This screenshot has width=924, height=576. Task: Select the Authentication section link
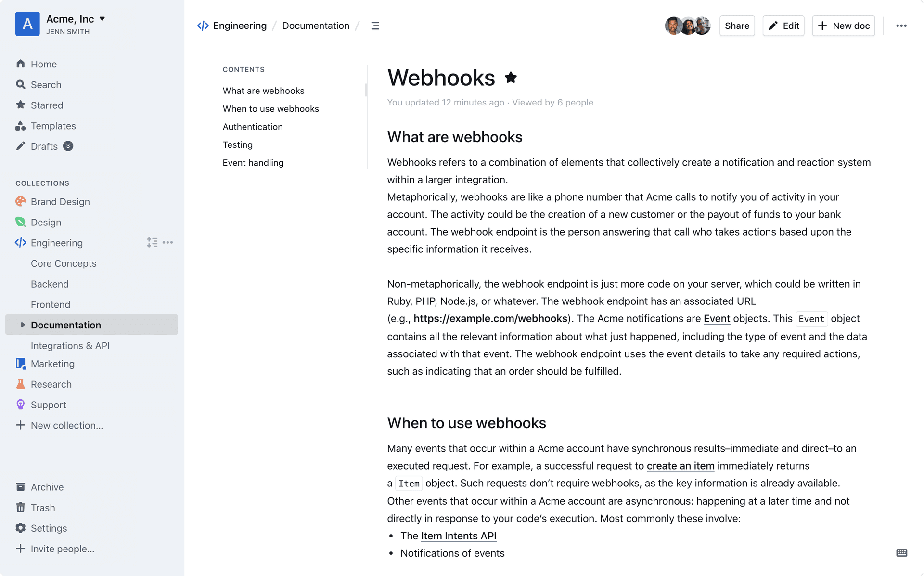(x=253, y=126)
